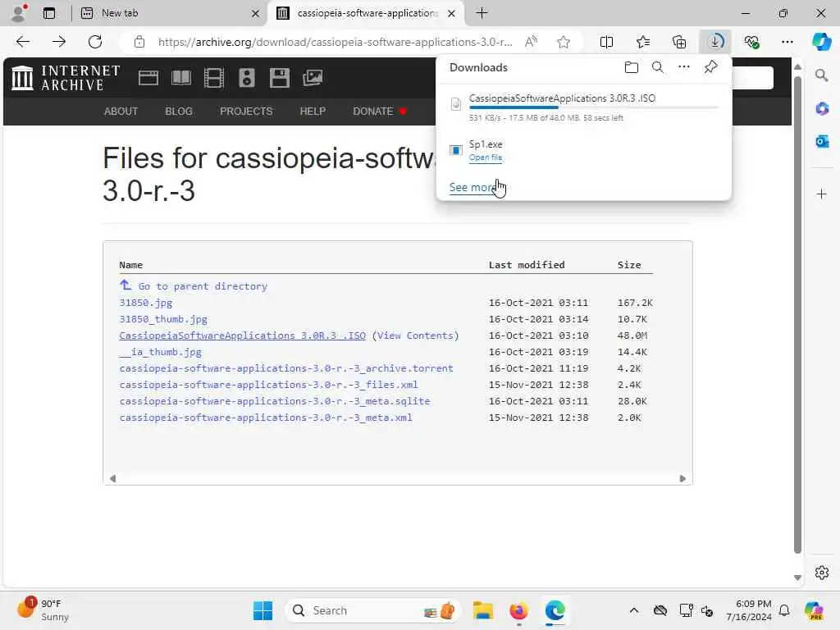Open 31850_thumb.jpg file link

163,319
